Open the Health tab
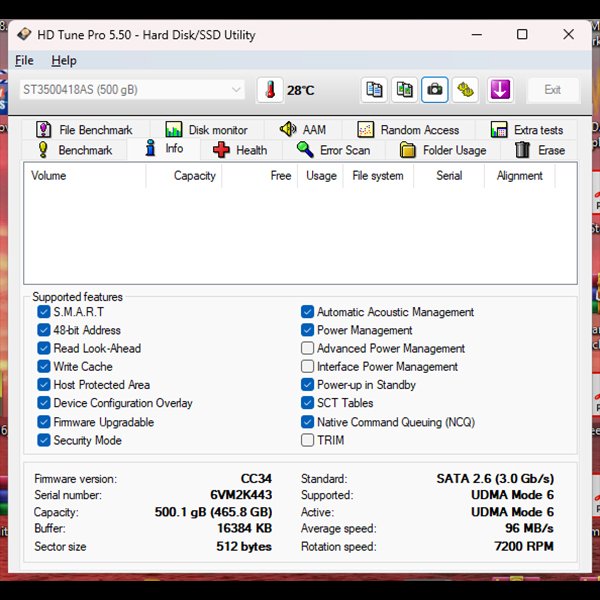The image size is (600, 600). 240,150
